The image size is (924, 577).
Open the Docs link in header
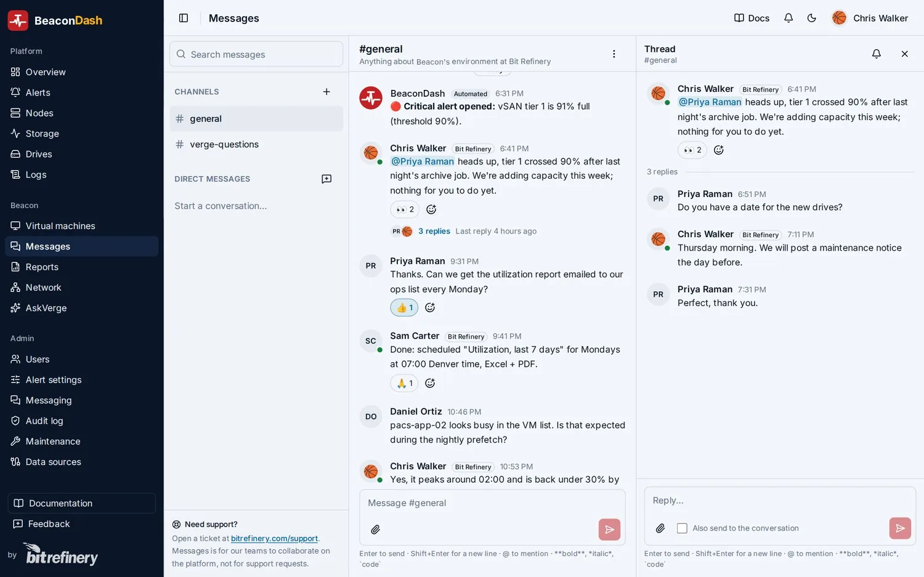pyautogui.click(x=752, y=18)
